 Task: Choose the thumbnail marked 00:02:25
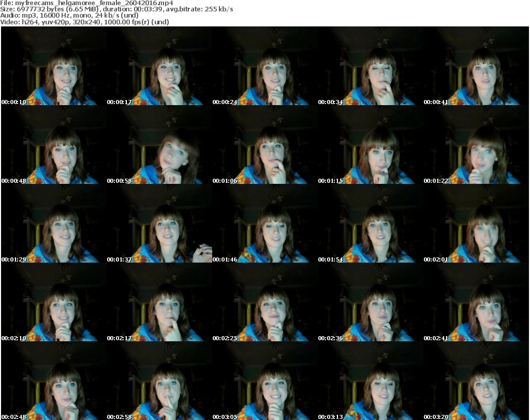click(264, 302)
